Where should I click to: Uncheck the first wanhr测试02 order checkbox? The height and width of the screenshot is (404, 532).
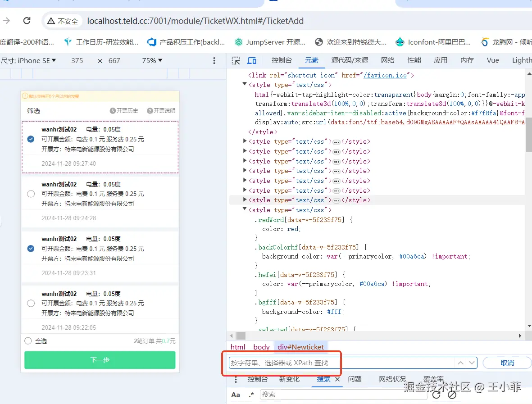click(31, 139)
